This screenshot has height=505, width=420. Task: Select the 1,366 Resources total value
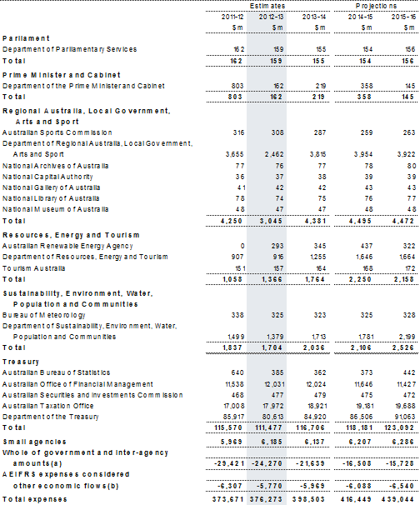(x=272, y=279)
